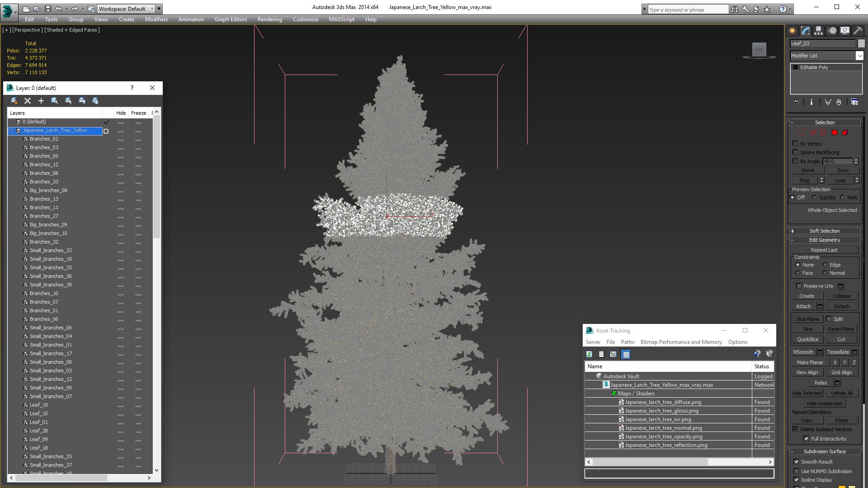Click the Collapse button in Edit Geometry
Screen dimensions: 868x488
[x=842, y=296]
